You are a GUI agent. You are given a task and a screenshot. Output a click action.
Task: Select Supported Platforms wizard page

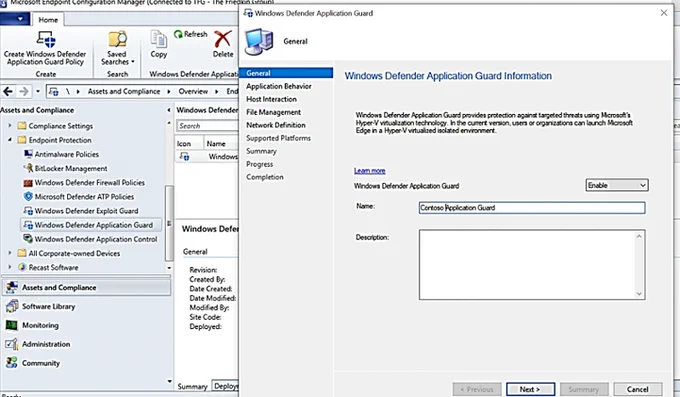pyautogui.click(x=278, y=138)
